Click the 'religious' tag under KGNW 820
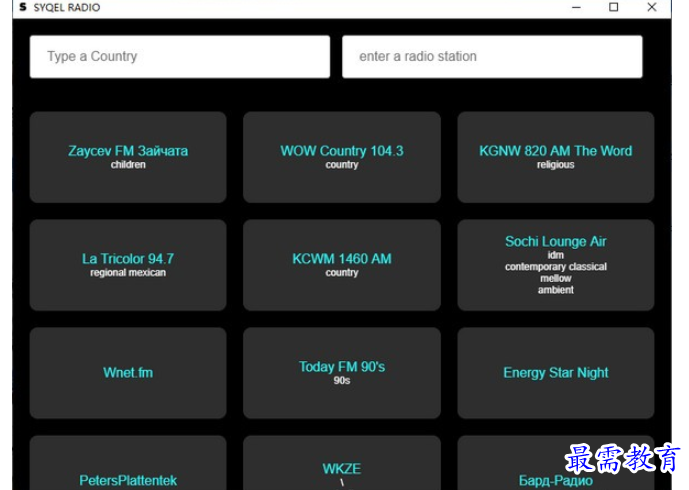This screenshot has height=490, width=689. point(555,165)
